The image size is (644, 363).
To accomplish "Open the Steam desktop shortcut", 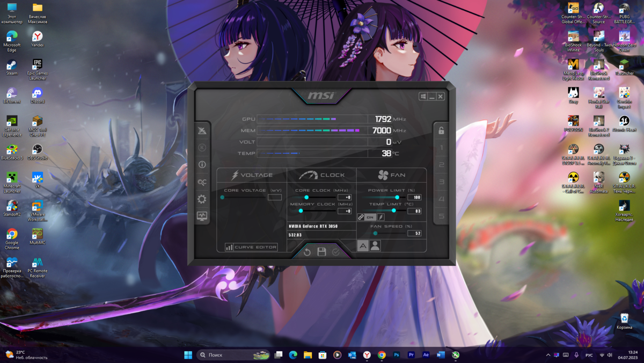I will point(11,67).
